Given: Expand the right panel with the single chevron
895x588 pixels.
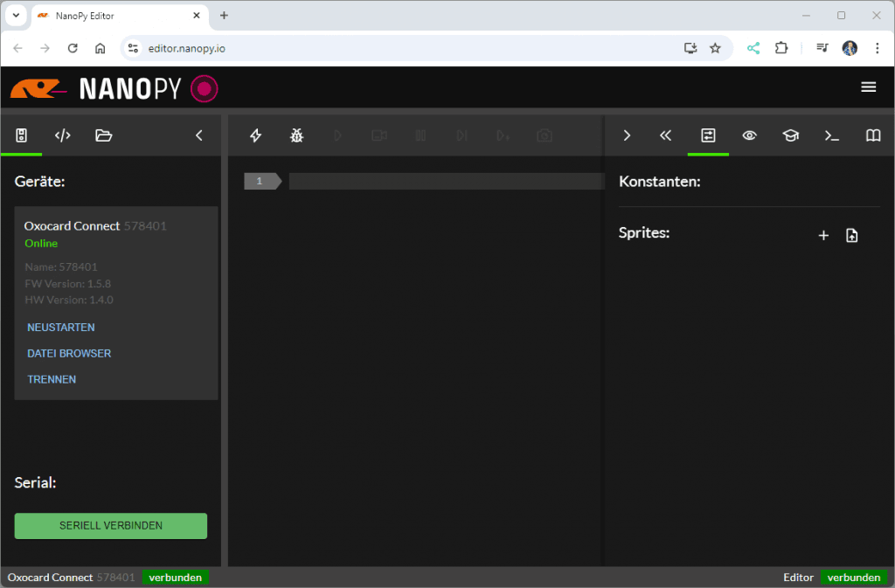Looking at the screenshot, I should pyautogui.click(x=627, y=135).
